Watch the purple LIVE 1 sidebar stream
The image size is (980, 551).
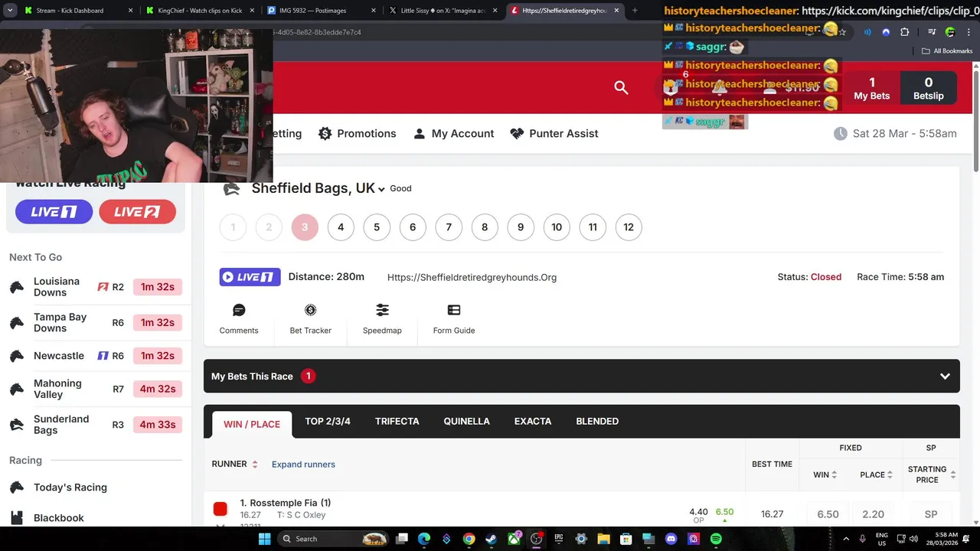tap(54, 212)
